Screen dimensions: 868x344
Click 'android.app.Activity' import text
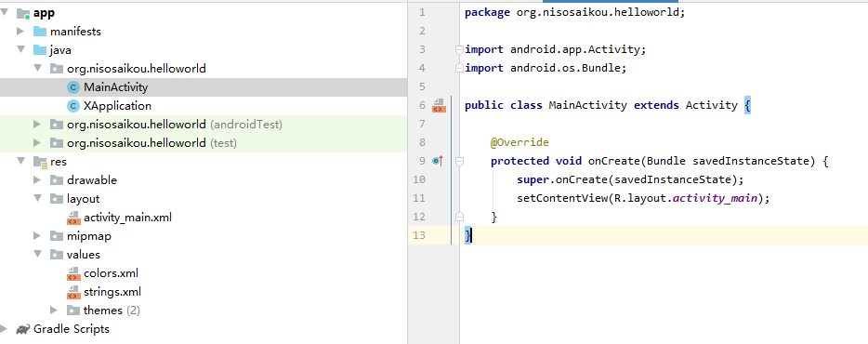pyautogui.click(x=574, y=49)
